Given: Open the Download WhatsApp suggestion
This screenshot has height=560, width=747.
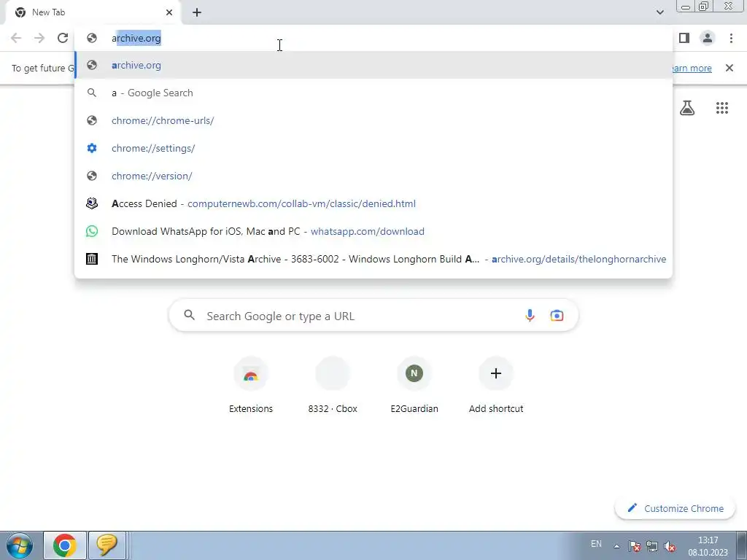Looking at the screenshot, I should pos(373,231).
